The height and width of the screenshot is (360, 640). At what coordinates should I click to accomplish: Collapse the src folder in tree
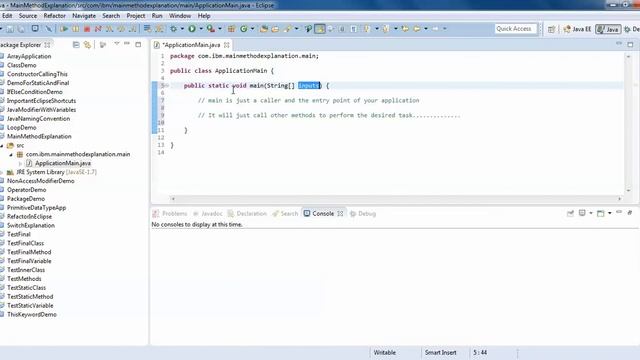click(2, 146)
